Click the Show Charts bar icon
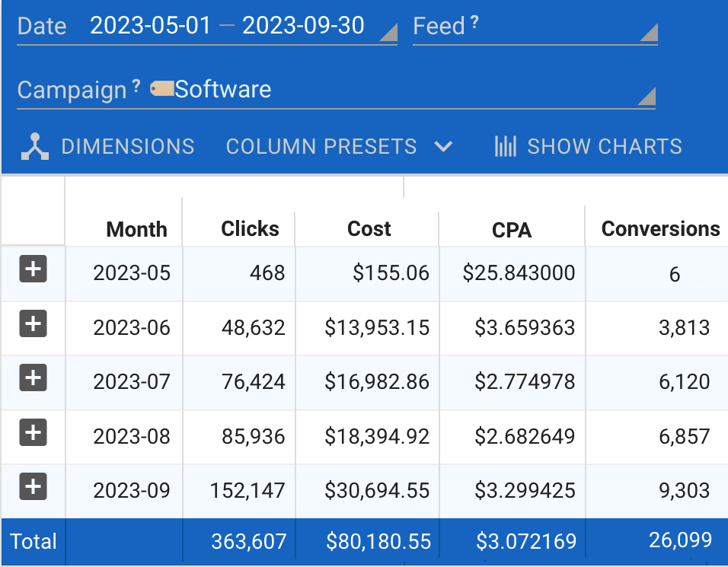 tap(505, 146)
